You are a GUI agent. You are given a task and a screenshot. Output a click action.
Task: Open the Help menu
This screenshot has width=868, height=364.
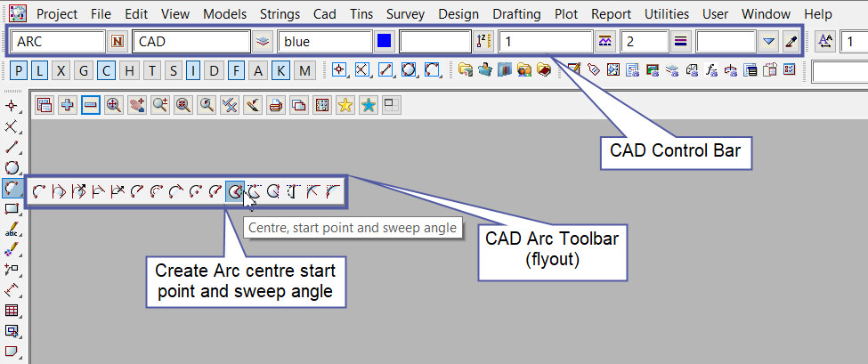(817, 14)
